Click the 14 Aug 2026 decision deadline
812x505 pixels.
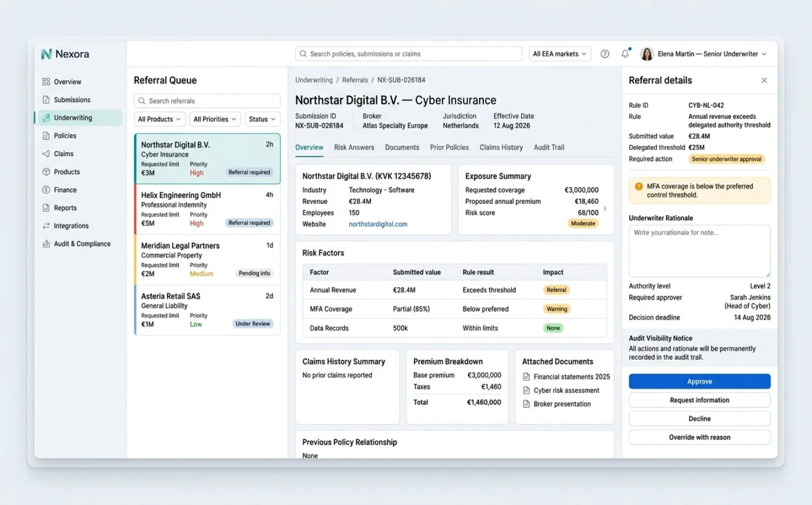click(x=752, y=317)
